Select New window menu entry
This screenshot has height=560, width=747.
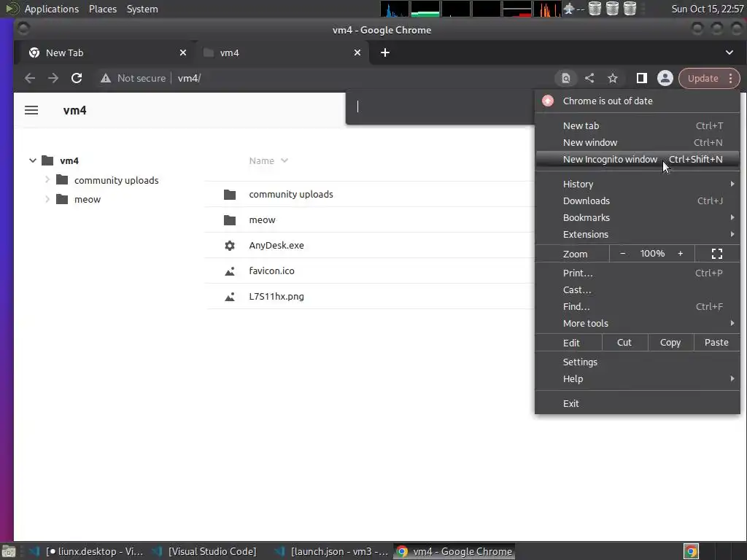click(x=638, y=142)
